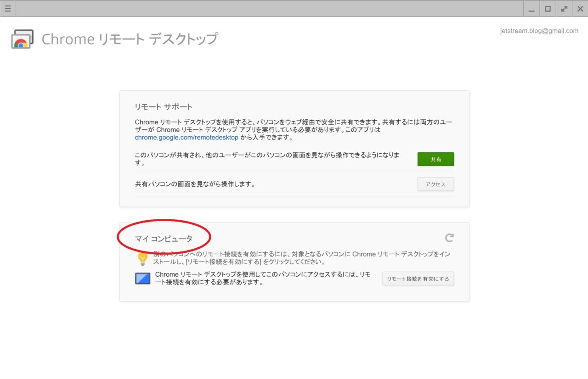Open the hamburger menu in the title bar
The width and height of the screenshot is (588, 379).
click(8, 9)
